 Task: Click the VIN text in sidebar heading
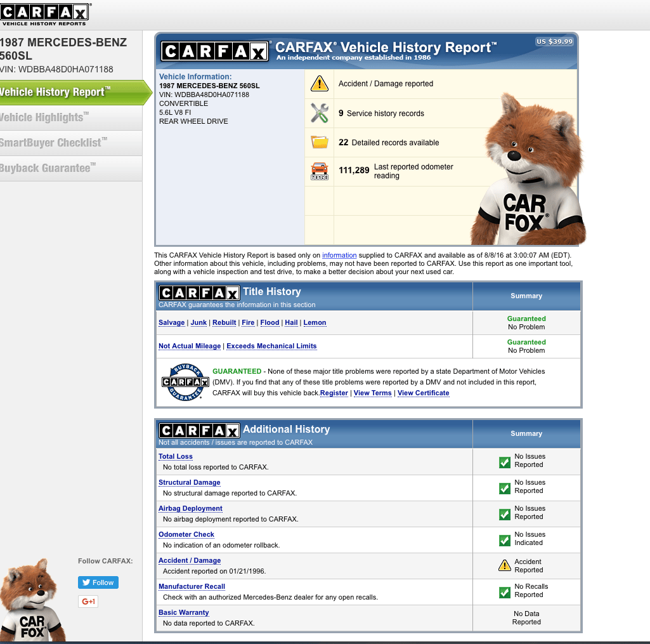click(x=57, y=69)
